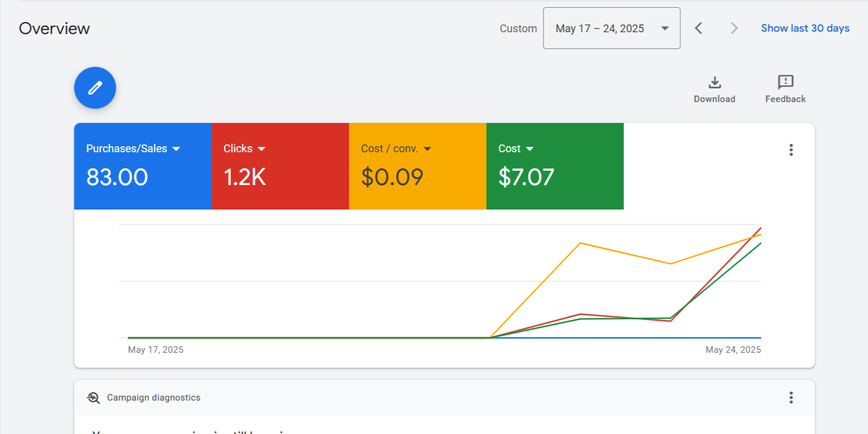Click the Campaign diagnostics magnifier icon
The width and height of the screenshot is (868, 434).
pyautogui.click(x=93, y=398)
